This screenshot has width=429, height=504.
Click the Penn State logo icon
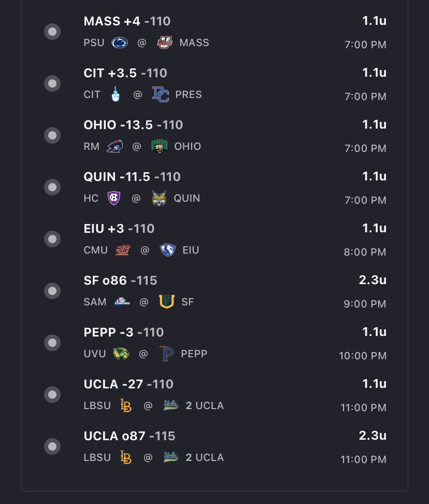coord(120,43)
